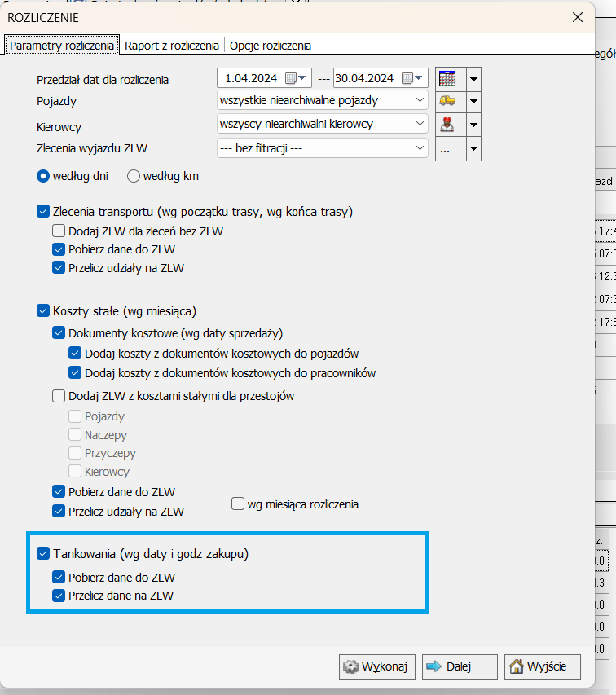This screenshot has height=695, width=616.
Task: Toggle 'Tankowania (wg daty i godz zakupu)' checkbox
Action: (x=43, y=555)
